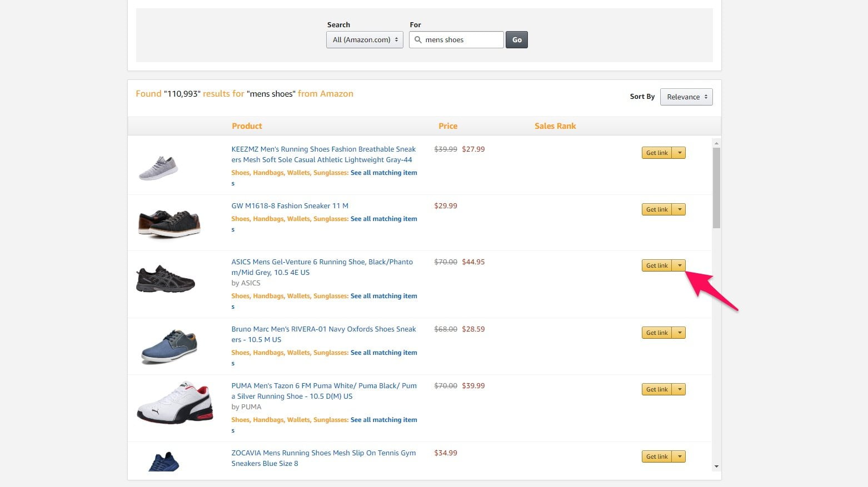868x487 pixels.
Task: Click the Bruno Marc navy shoe thumbnail
Action: tap(169, 347)
